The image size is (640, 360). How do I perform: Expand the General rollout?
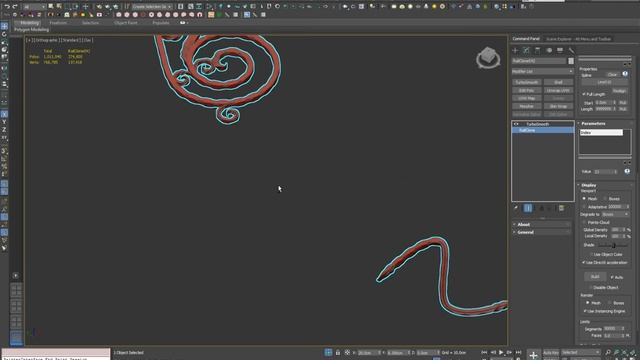click(542, 232)
